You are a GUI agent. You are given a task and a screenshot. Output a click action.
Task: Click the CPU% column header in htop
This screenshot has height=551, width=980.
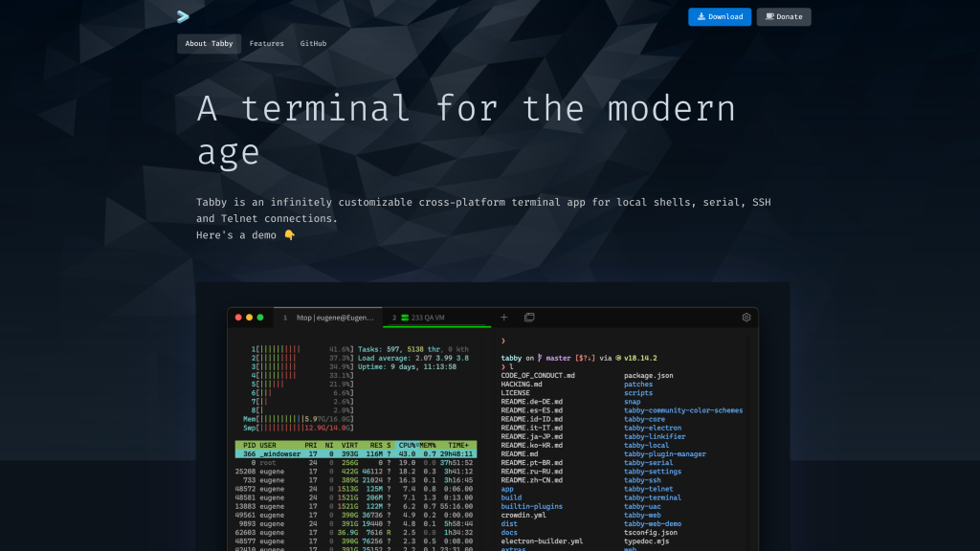click(408, 446)
